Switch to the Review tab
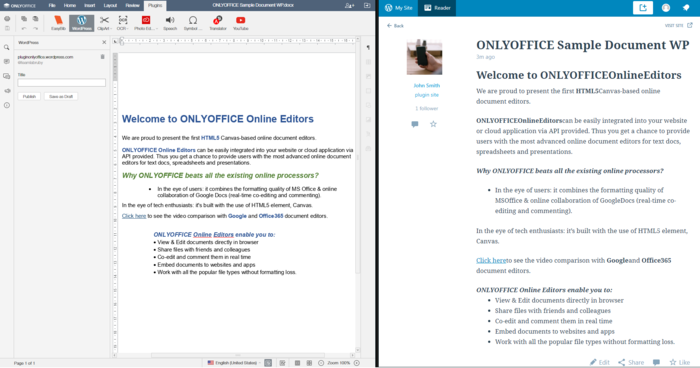Screen dimensions: 700x368 tap(133, 6)
